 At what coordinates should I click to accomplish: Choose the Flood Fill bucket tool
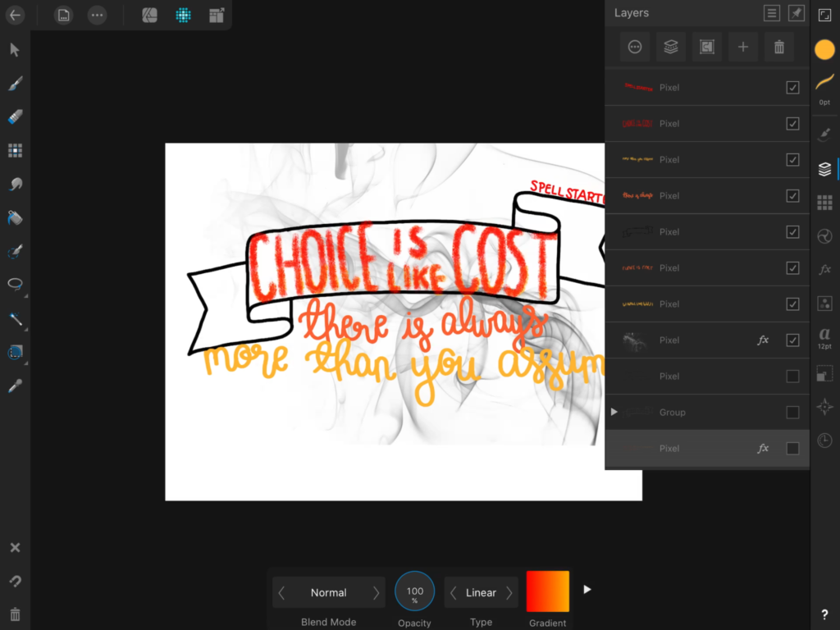(15, 217)
